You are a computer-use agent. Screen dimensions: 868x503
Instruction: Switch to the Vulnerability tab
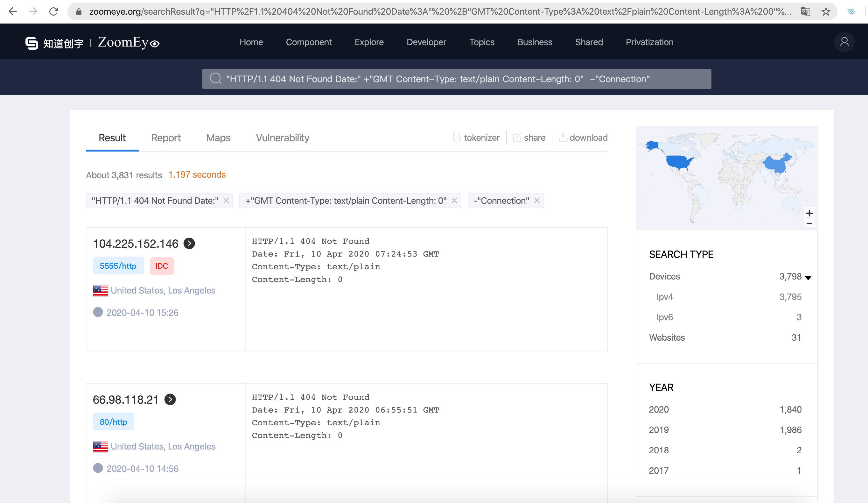click(282, 138)
